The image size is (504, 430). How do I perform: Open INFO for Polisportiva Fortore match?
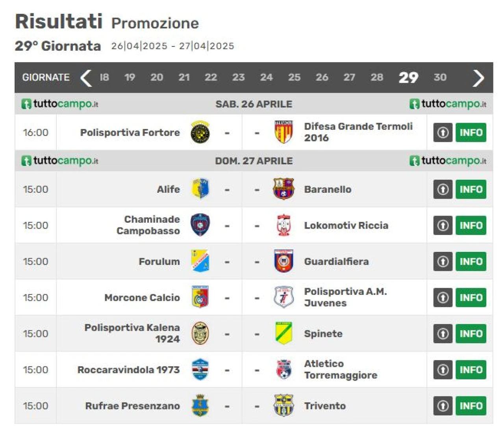(x=471, y=132)
